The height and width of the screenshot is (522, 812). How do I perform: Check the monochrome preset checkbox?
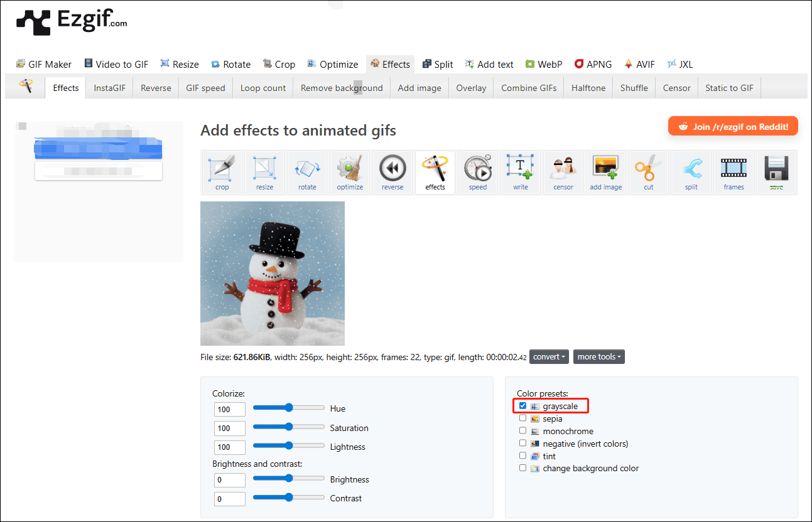point(522,430)
